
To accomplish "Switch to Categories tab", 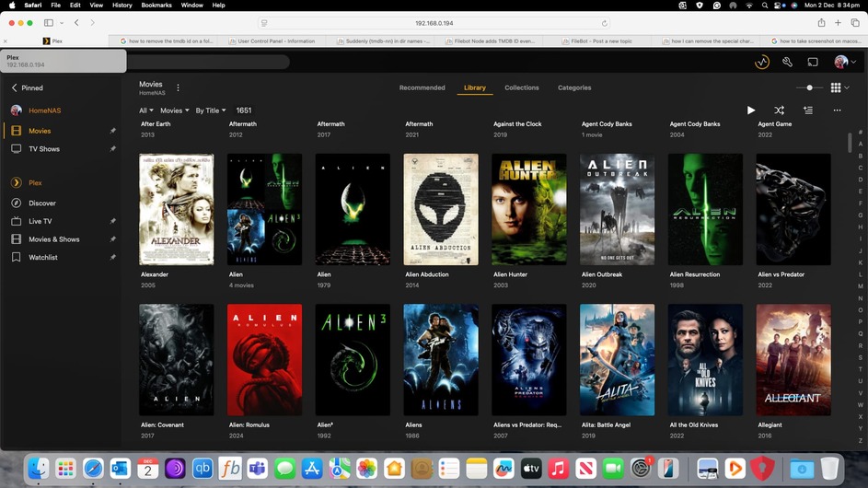I will coord(574,87).
